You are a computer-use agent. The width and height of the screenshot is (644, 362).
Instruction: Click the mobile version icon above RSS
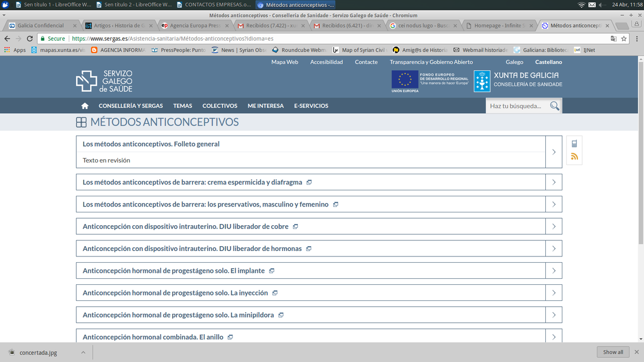point(574,143)
